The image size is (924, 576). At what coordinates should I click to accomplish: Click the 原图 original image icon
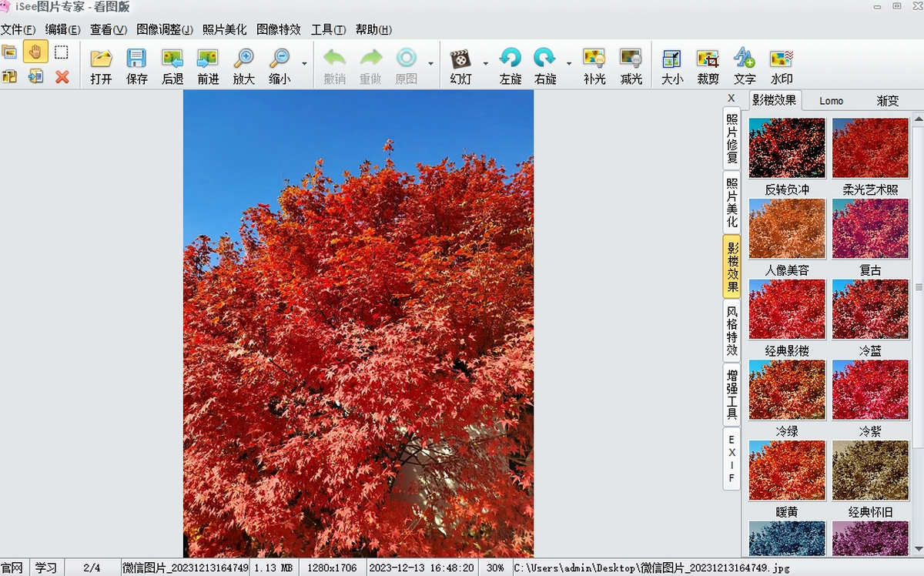406,67
